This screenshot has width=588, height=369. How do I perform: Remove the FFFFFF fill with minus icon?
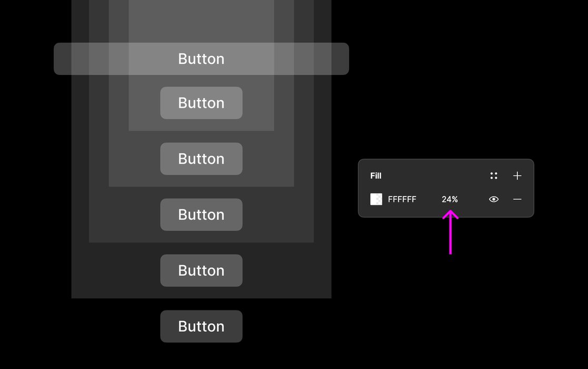click(x=517, y=199)
